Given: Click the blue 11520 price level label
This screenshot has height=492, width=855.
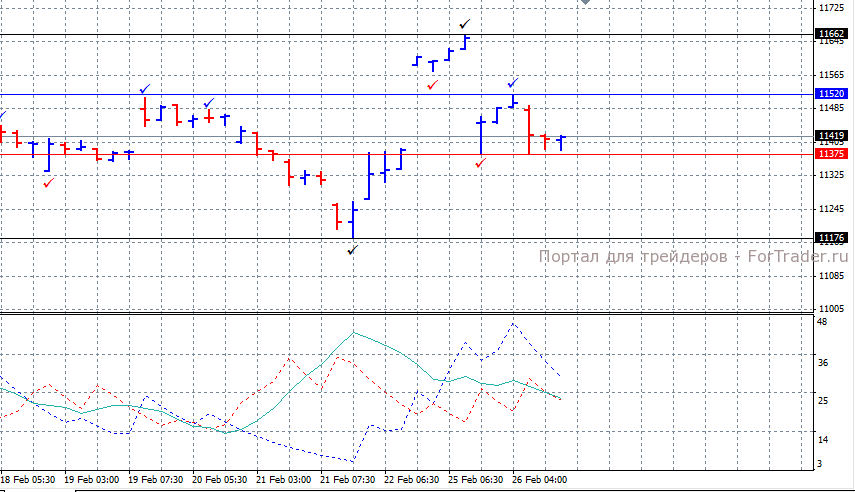Looking at the screenshot, I should [832, 94].
